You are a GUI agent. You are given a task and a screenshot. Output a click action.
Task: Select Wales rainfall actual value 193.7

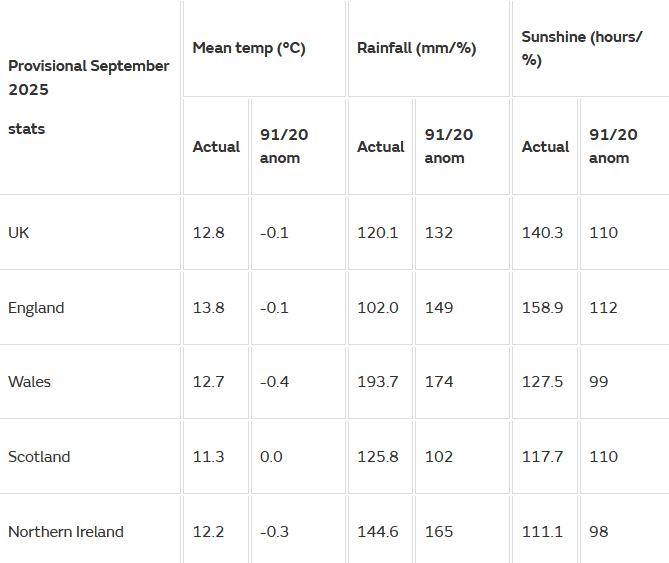(377, 382)
